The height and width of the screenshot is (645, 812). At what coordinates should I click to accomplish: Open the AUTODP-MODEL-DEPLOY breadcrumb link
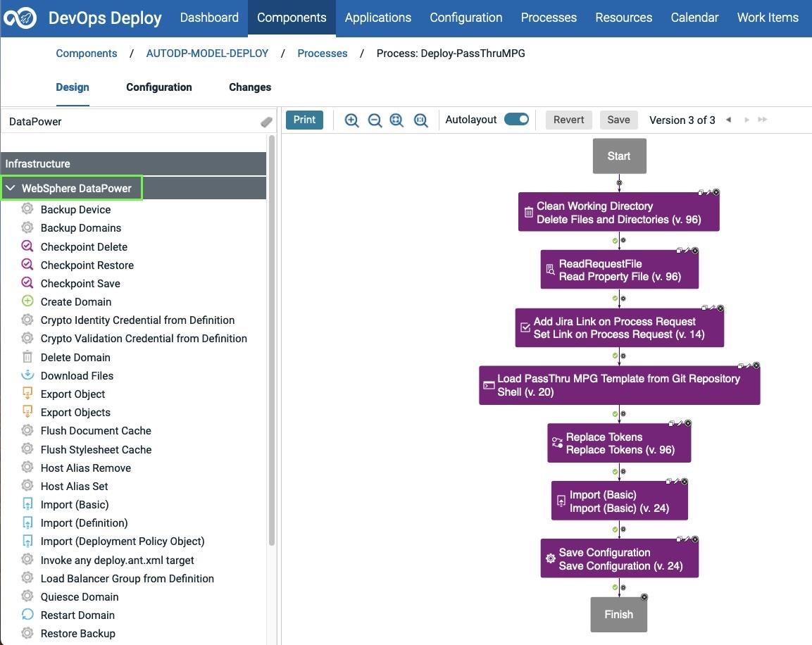[207, 53]
